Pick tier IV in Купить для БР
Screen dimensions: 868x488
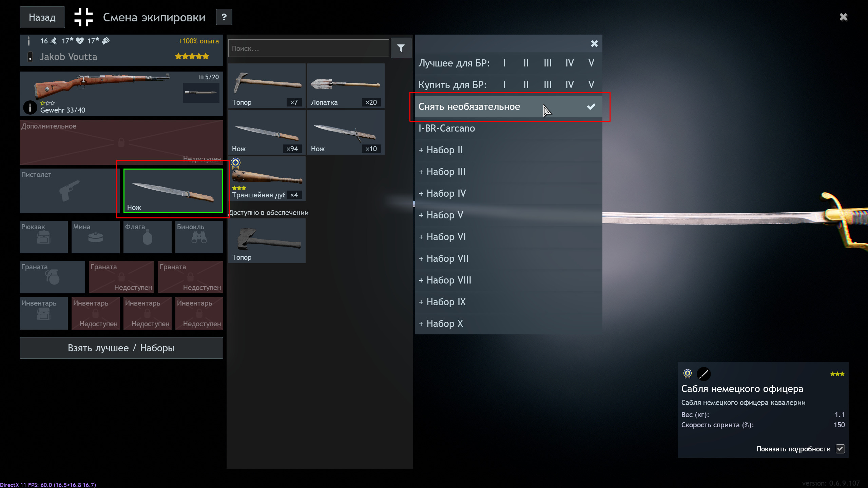click(x=569, y=85)
